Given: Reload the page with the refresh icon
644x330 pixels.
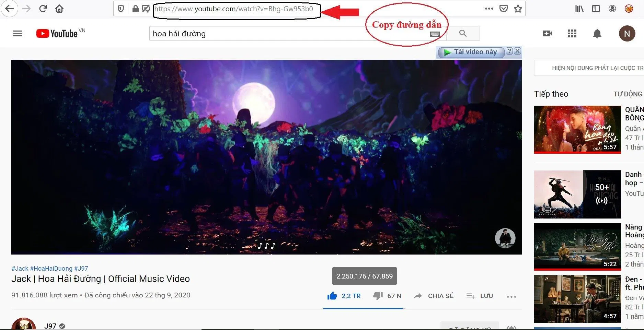Looking at the screenshot, I should pos(43,9).
